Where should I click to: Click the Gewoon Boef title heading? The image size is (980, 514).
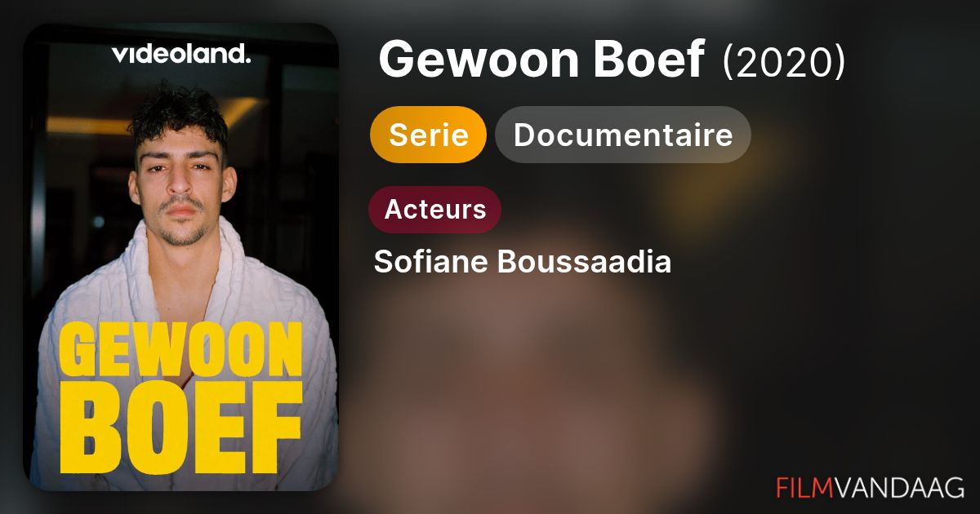tap(541, 60)
